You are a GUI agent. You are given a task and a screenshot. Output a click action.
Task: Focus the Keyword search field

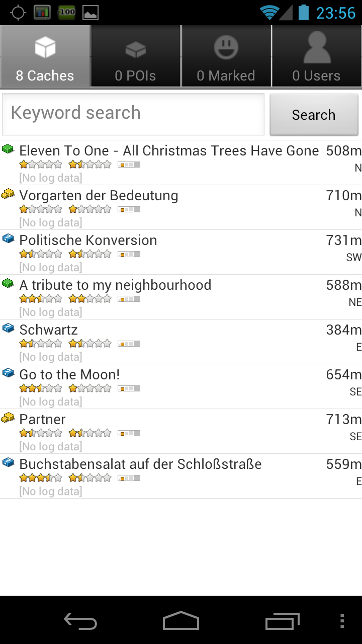tap(133, 114)
